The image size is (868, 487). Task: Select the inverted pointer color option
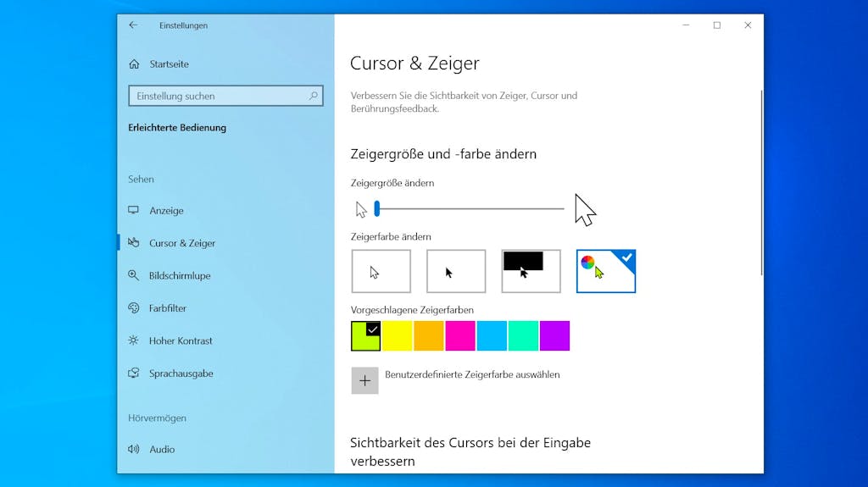(531, 271)
